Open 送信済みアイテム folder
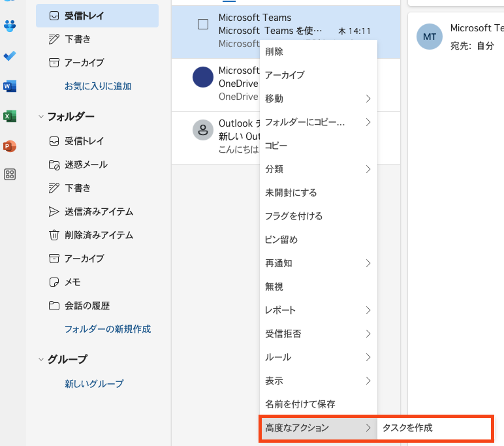This screenshot has height=446, width=504. pyautogui.click(x=97, y=212)
